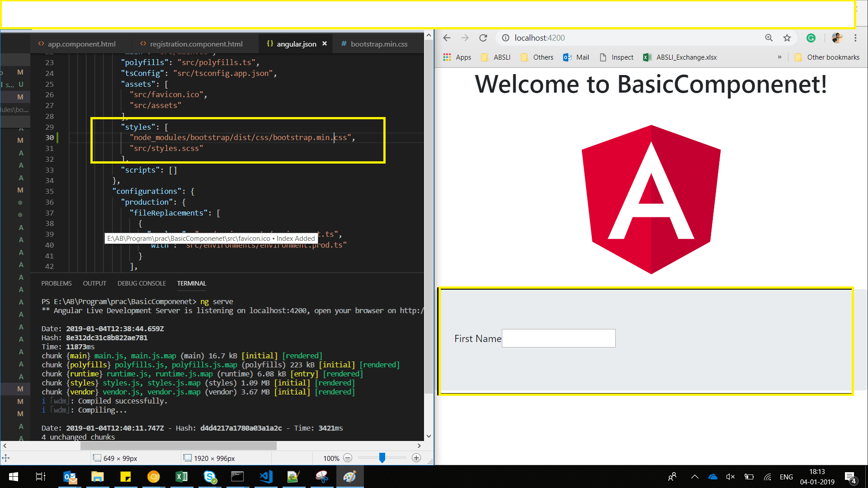Click the Paint zoom slider handle
This screenshot has height=488, width=868.
tap(382, 458)
